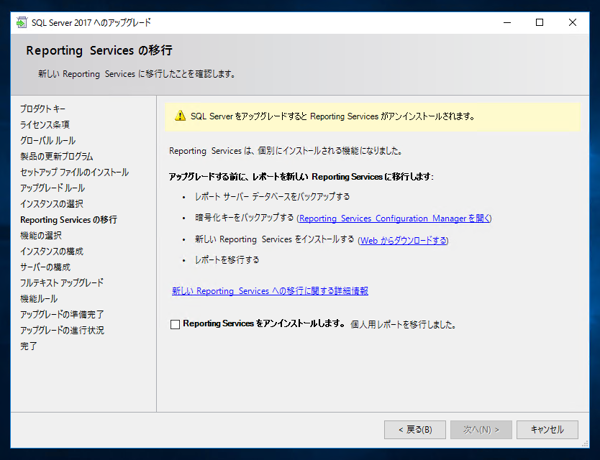
Task: Select the 完了 step
Action: (x=29, y=346)
